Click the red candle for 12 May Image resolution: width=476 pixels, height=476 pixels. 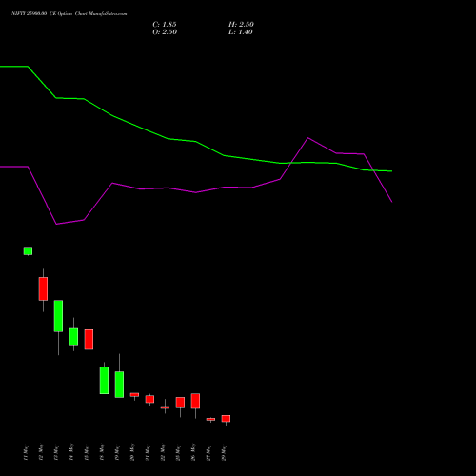point(43,288)
